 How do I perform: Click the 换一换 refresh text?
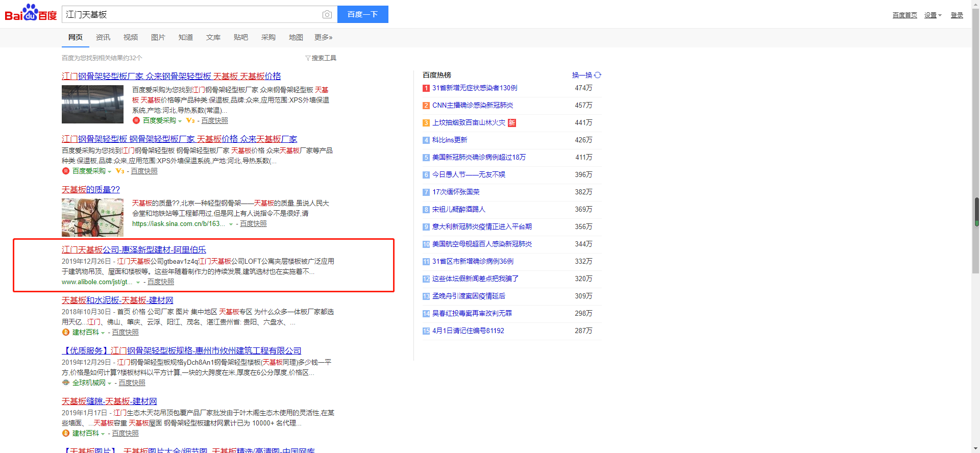tap(582, 75)
